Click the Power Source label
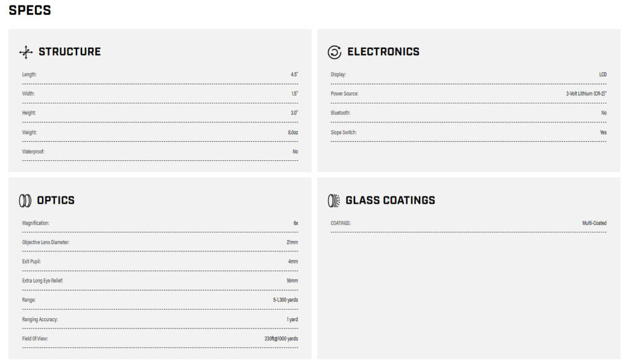The height and width of the screenshot is (364, 627). tap(344, 94)
